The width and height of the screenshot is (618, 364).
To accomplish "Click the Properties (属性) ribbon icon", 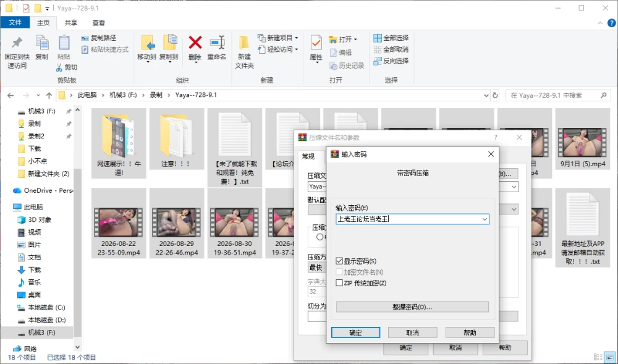I will pos(316,43).
